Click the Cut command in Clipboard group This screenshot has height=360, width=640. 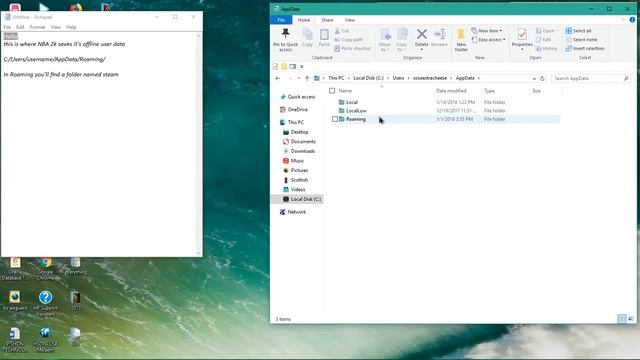tap(342, 31)
